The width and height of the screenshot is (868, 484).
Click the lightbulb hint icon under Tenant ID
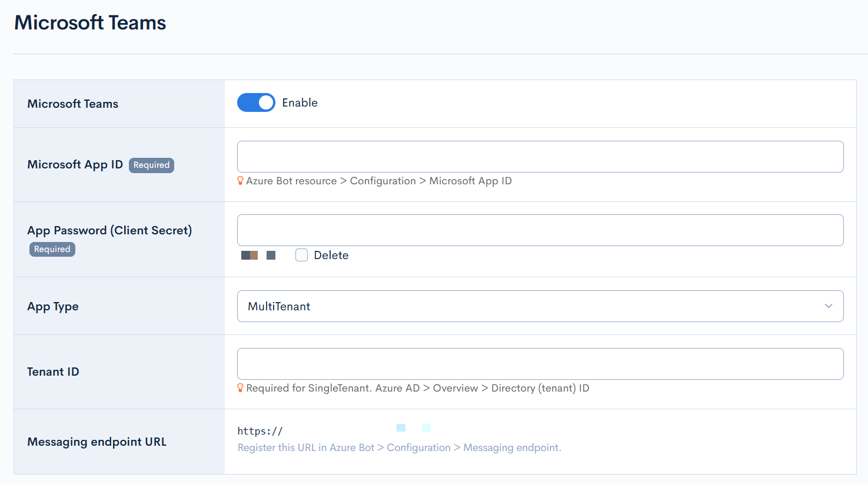point(240,388)
